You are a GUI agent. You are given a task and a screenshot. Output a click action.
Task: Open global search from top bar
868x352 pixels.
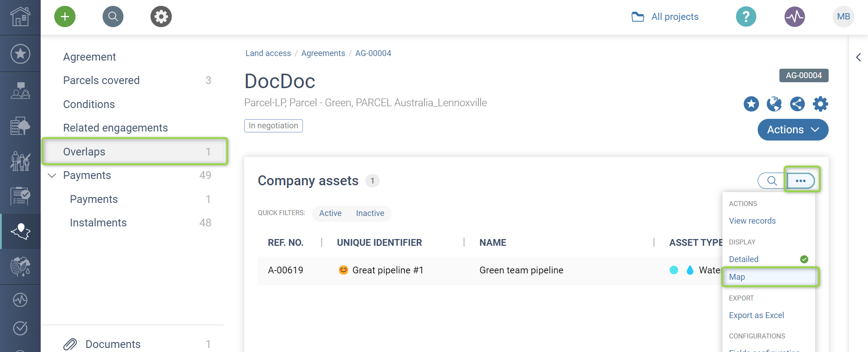pyautogui.click(x=113, y=17)
